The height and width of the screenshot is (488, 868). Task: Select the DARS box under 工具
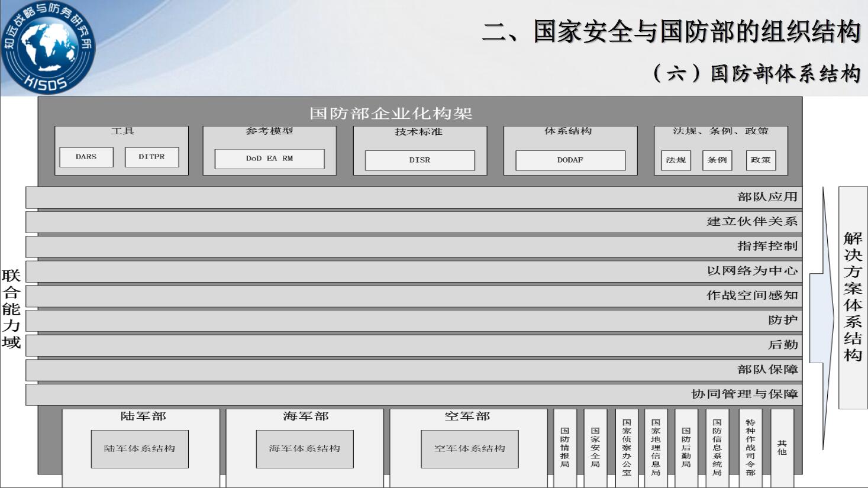[x=86, y=157]
